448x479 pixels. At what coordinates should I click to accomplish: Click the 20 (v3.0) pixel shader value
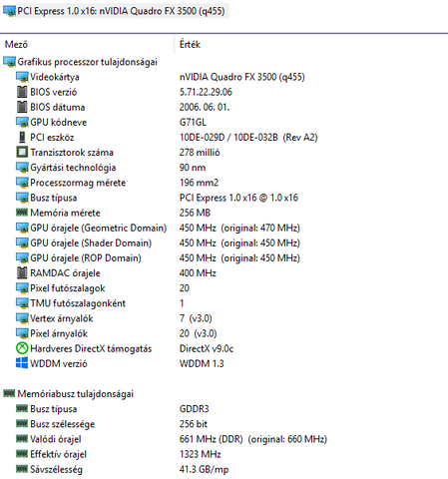[199, 333]
